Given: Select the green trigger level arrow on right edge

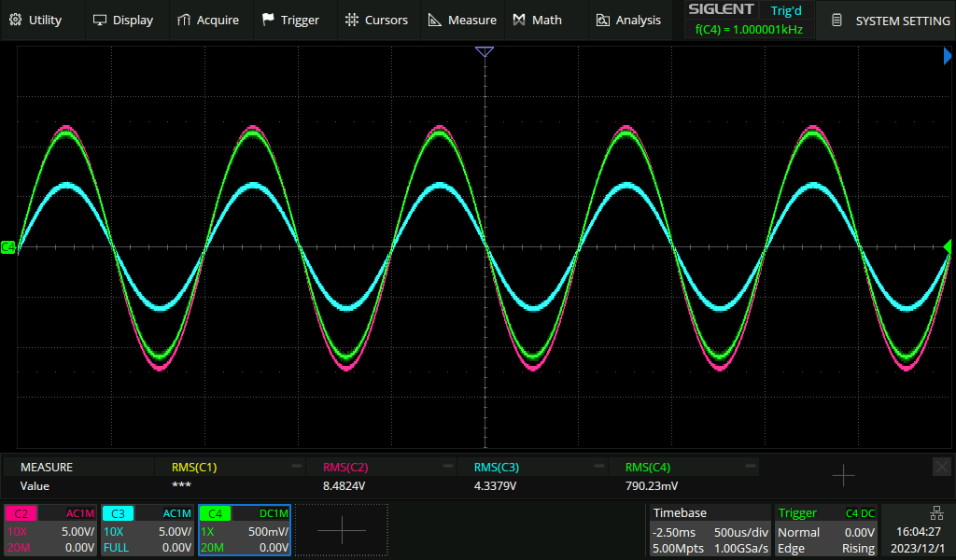Looking at the screenshot, I should pos(947,246).
